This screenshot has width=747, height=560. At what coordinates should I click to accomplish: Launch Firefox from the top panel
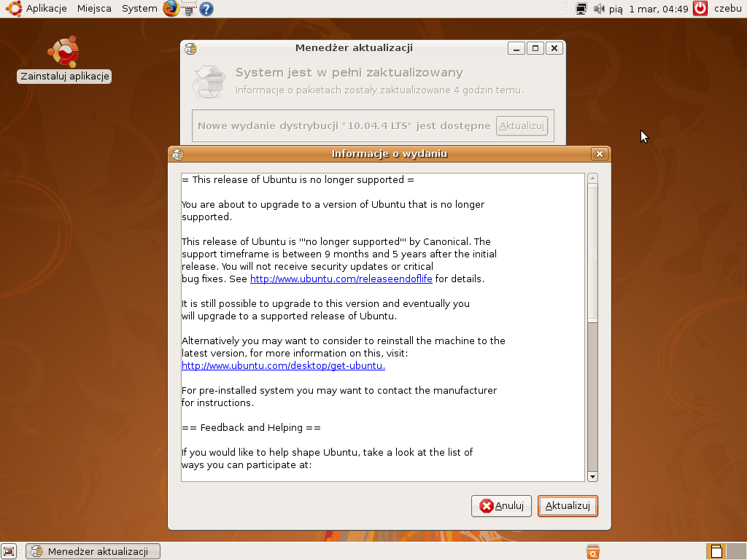pyautogui.click(x=171, y=9)
